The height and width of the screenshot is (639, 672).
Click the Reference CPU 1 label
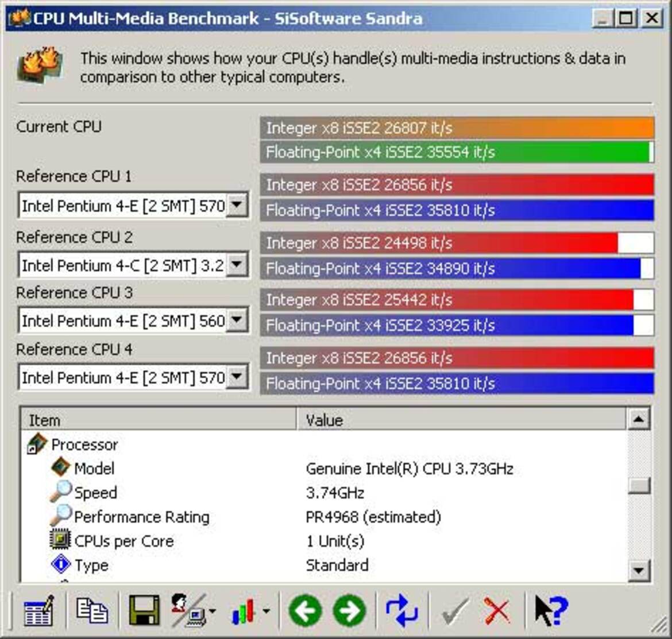pos(74,176)
